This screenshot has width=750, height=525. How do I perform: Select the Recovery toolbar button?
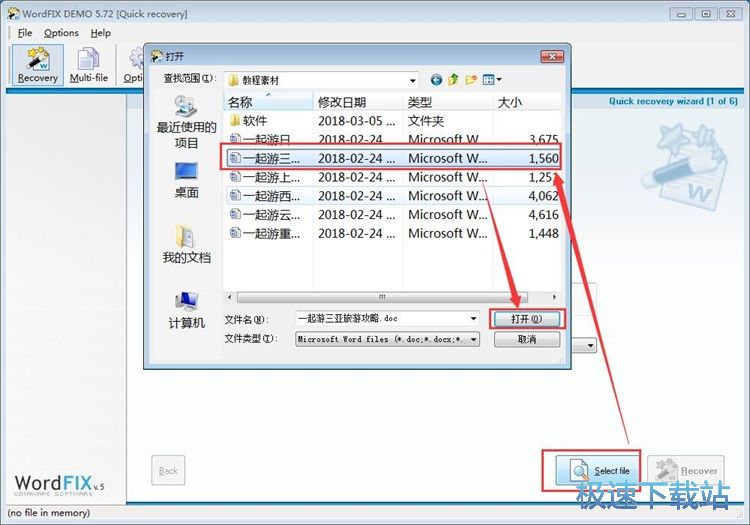(x=37, y=65)
